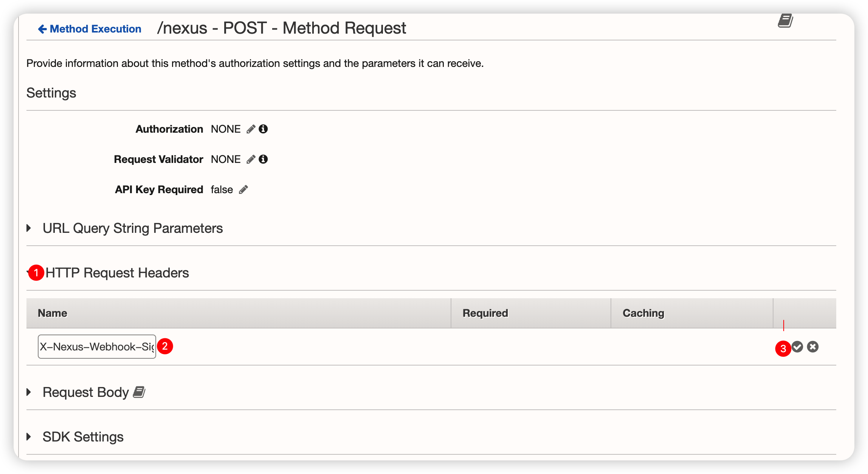Collapse the HTTP Request Headers section
This screenshot has height=474, width=868.
pyautogui.click(x=29, y=272)
